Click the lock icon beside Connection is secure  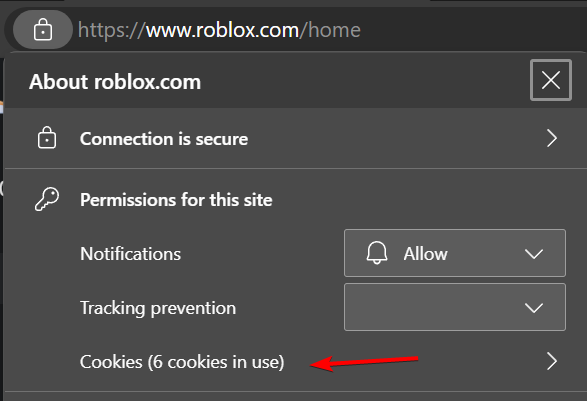pos(47,138)
